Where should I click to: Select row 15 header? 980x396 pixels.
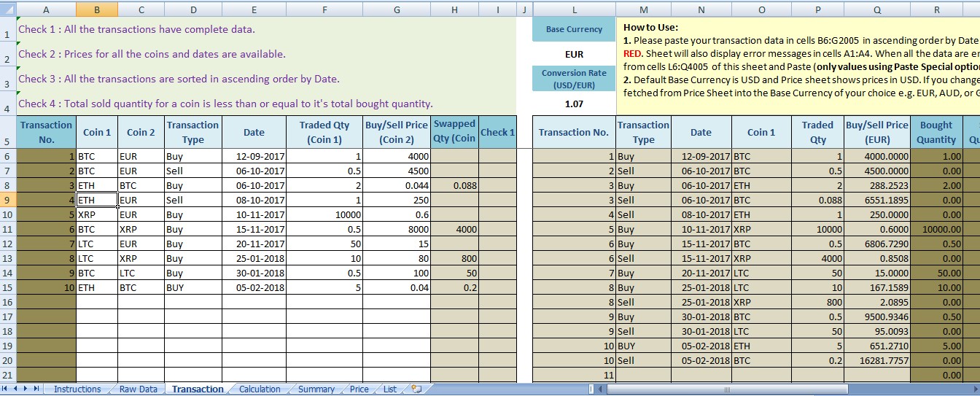pos(8,287)
